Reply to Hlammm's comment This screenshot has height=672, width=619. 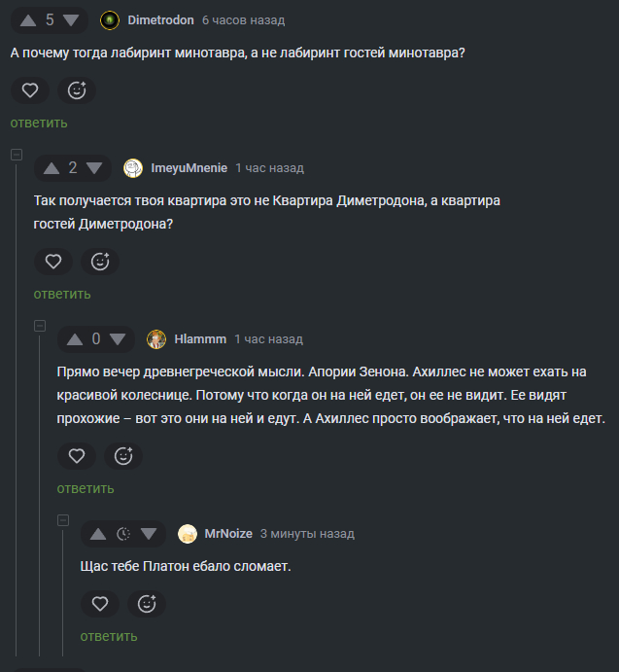pos(86,488)
